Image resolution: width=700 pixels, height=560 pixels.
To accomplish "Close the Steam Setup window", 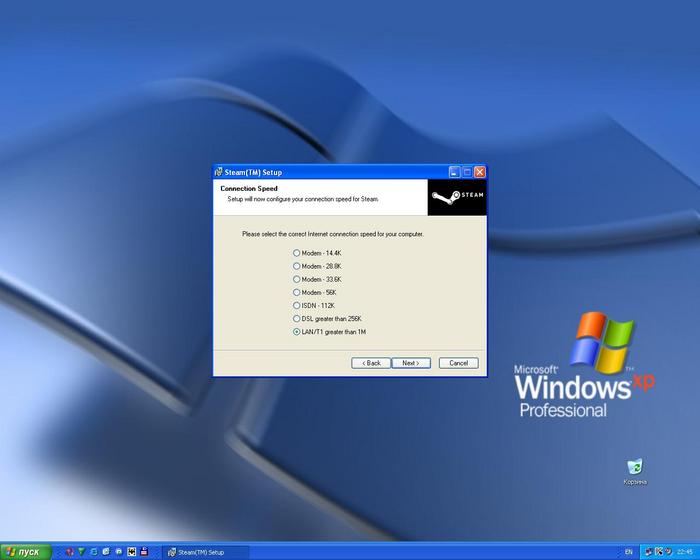I will pyautogui.click(x=480, y=172).
